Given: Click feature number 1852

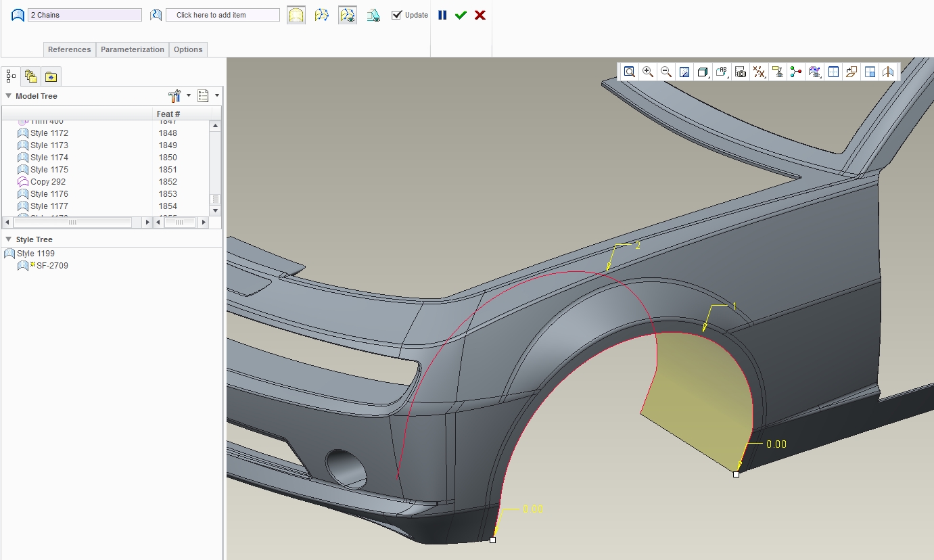Looking at the screenshot, I should point(168,182).
